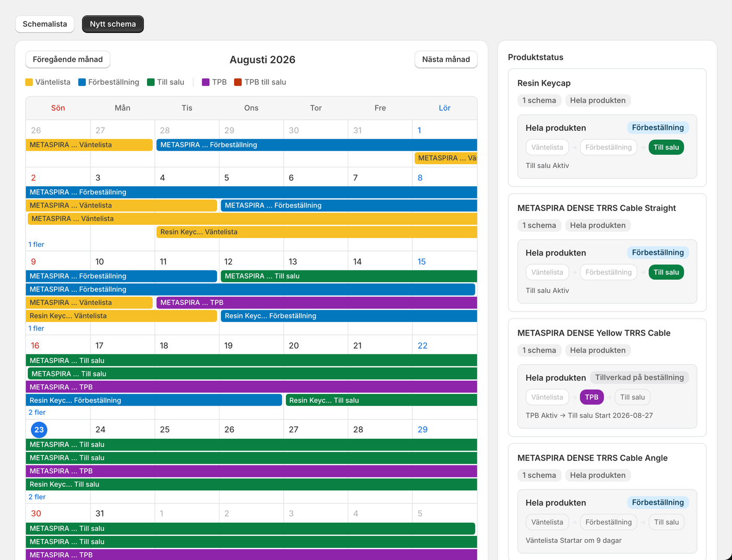
Task: Click the Nytt schema button
Action: [x=113, y=24]
